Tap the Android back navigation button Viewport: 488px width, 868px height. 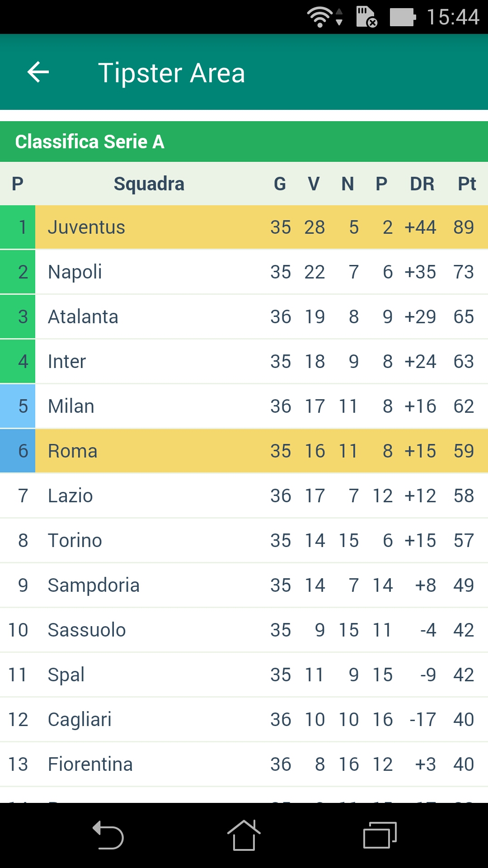point(108,835)
